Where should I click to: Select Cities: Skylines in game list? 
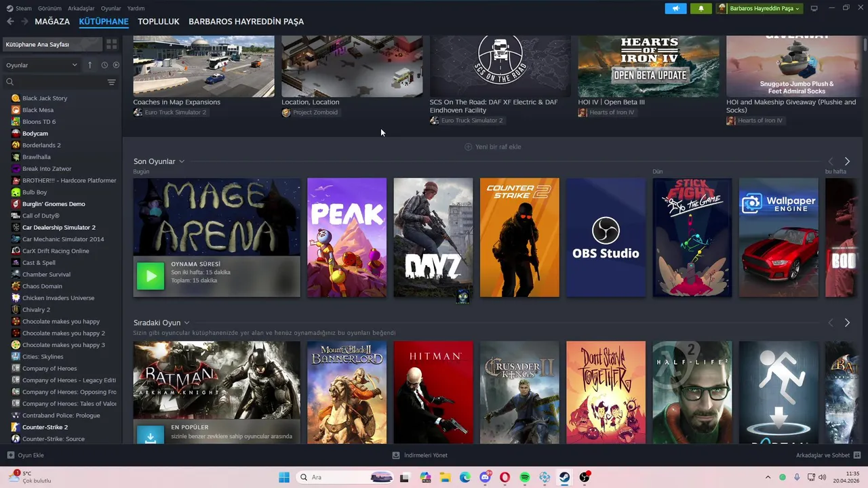point(43,357)
